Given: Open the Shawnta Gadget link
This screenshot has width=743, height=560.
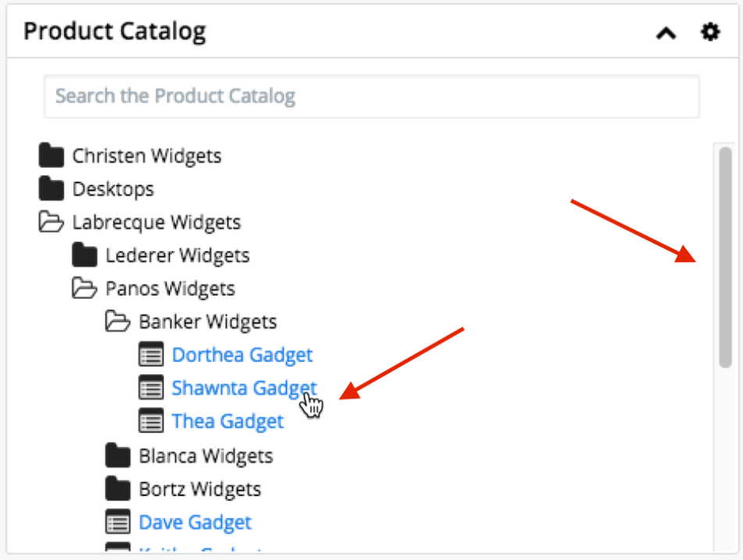Looking at the screenshot, I should click(x=244, y=388).
